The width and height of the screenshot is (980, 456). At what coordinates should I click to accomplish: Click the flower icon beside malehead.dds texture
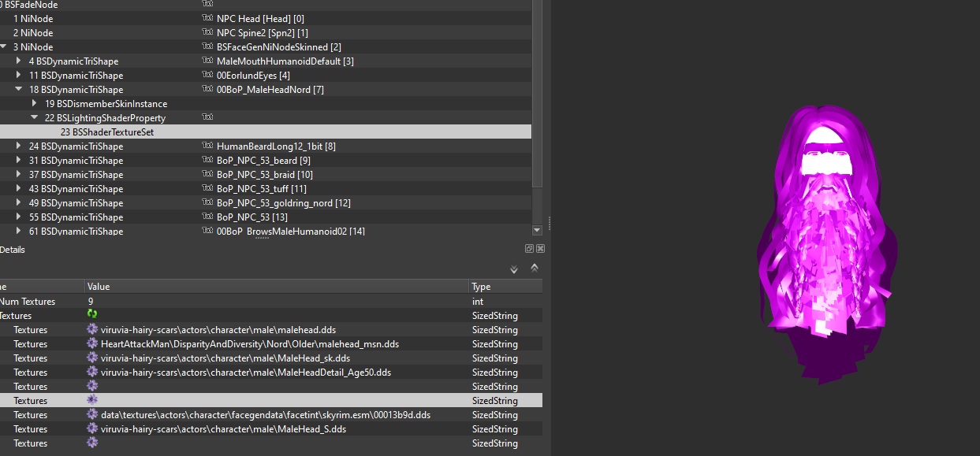tap(92, 329)
